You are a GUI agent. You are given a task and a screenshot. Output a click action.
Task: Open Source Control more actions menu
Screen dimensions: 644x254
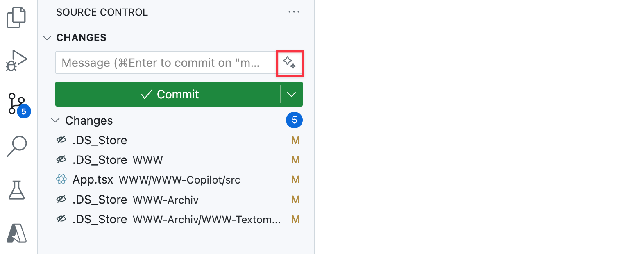[x=294, y=12]
